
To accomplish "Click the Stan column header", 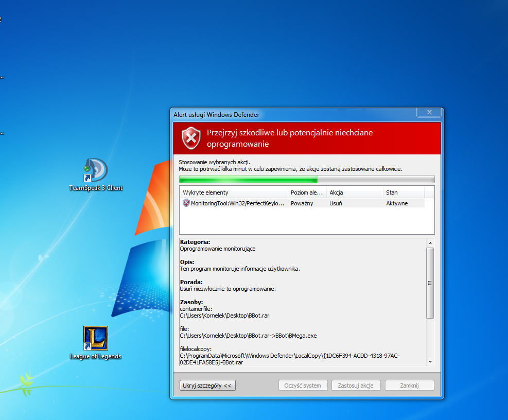I will (x=404, y=192).
